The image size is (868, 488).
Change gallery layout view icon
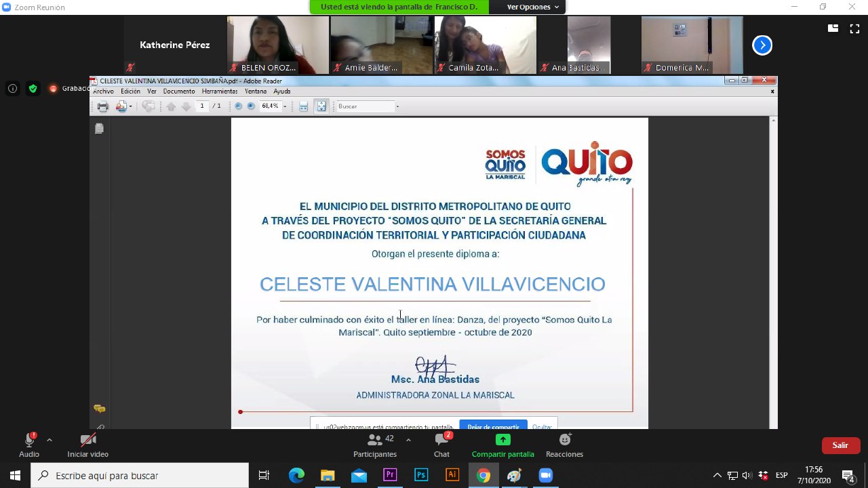(833, 28)
